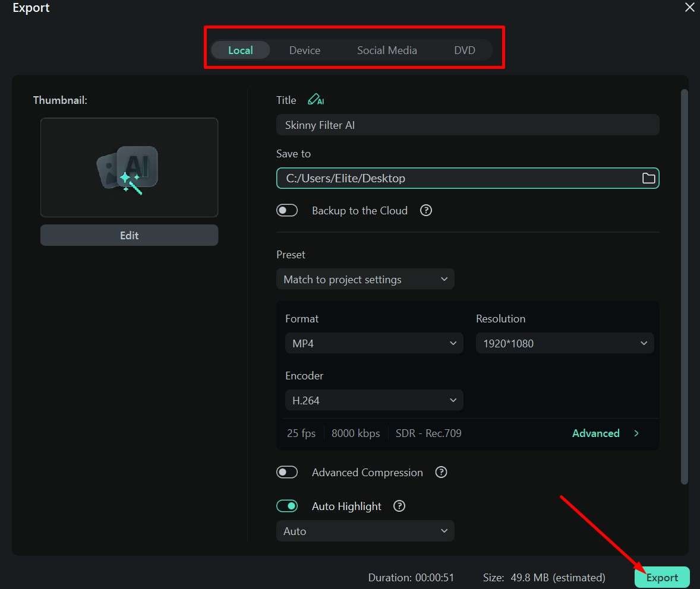Screen dimensions: 700x589
Task: Click the Title text field
Action: click(x=468, y=125)
